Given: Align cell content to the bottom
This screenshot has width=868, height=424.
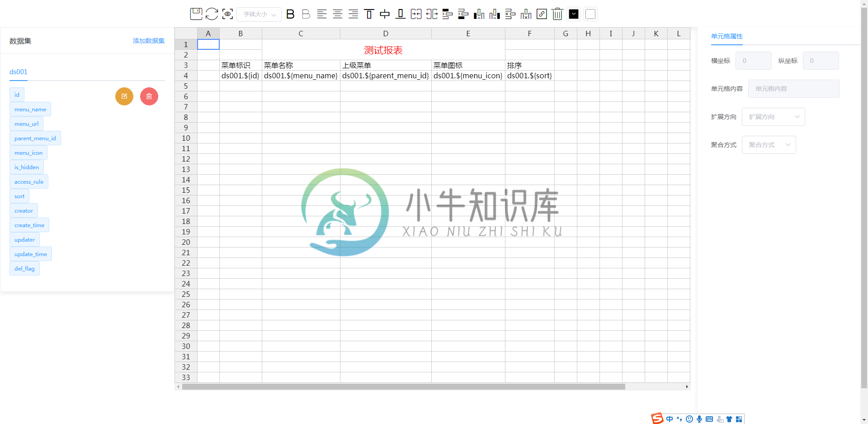Looking at the screenshot, I should [x=401, y=14].
